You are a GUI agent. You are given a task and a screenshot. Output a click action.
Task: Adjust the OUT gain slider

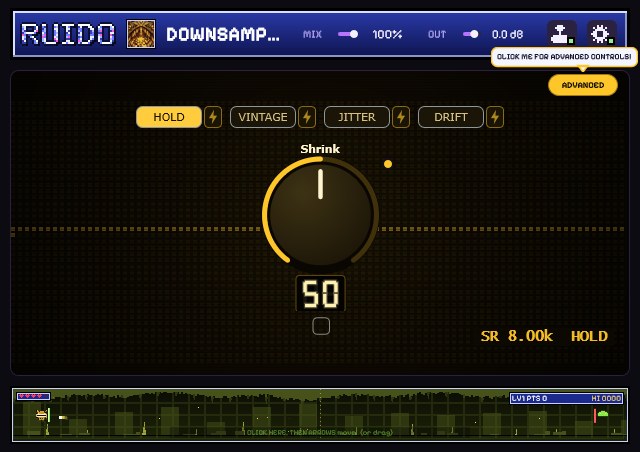click(x=471, y=34)
